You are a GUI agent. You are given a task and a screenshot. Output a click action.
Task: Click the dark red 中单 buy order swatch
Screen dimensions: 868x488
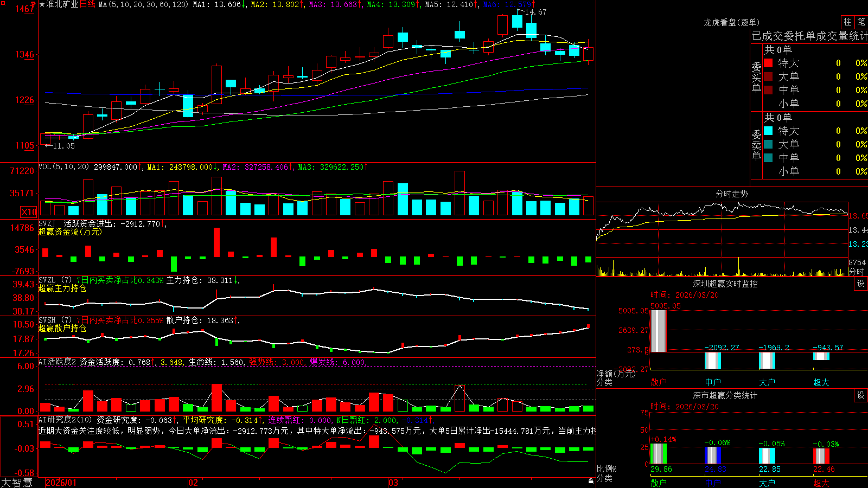768,90
